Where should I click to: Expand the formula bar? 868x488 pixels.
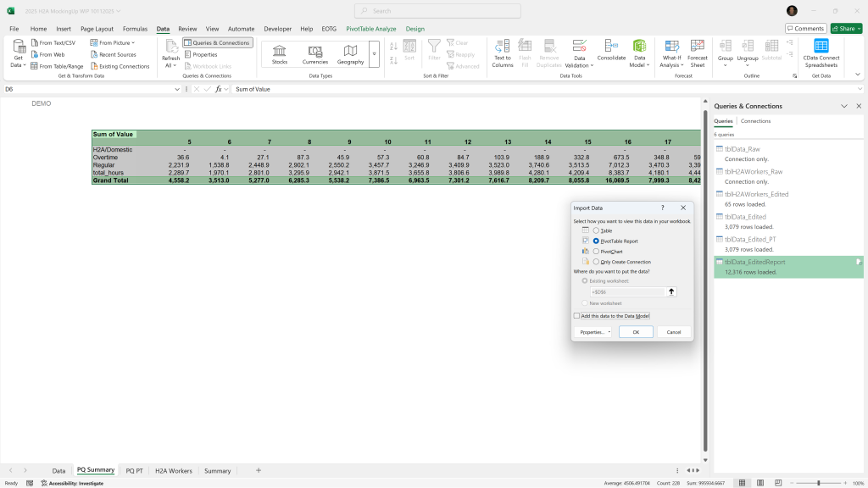(860, 89)
